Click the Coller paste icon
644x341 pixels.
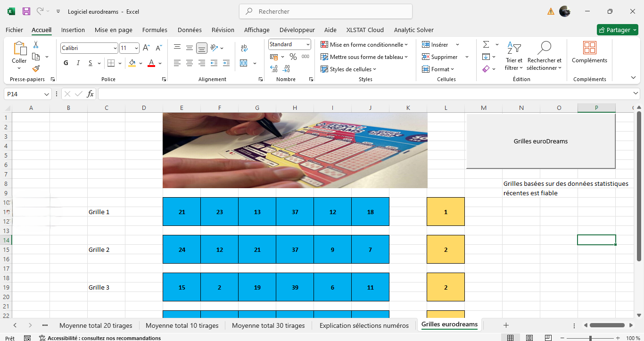pos(19,49)
